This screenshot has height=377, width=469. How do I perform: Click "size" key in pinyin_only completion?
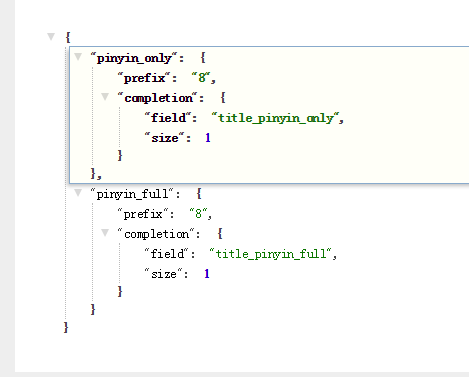coord(164,138)
